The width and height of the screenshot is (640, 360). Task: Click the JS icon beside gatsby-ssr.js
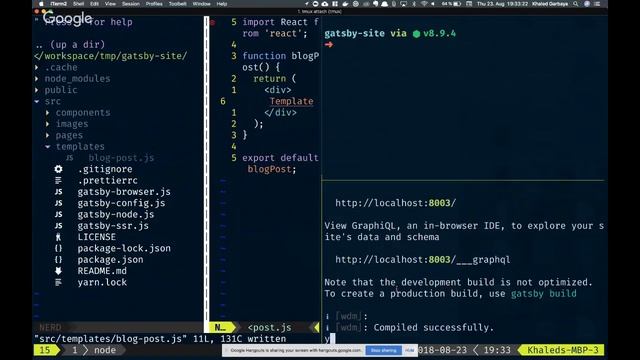pos(58,226)
